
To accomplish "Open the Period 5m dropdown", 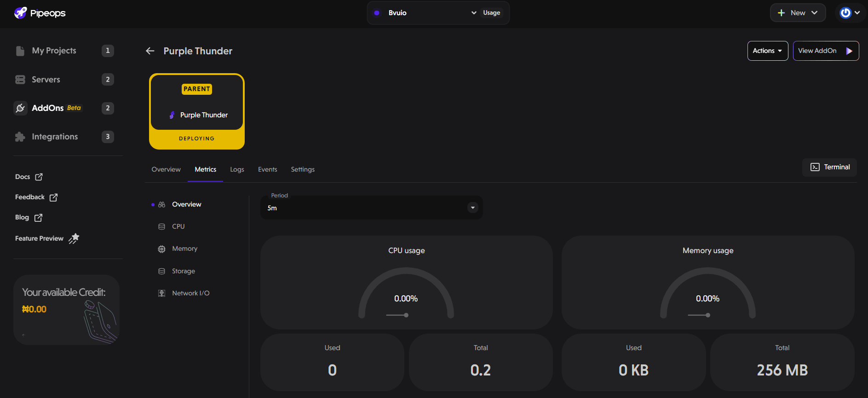I will click(x=372, y=208).
